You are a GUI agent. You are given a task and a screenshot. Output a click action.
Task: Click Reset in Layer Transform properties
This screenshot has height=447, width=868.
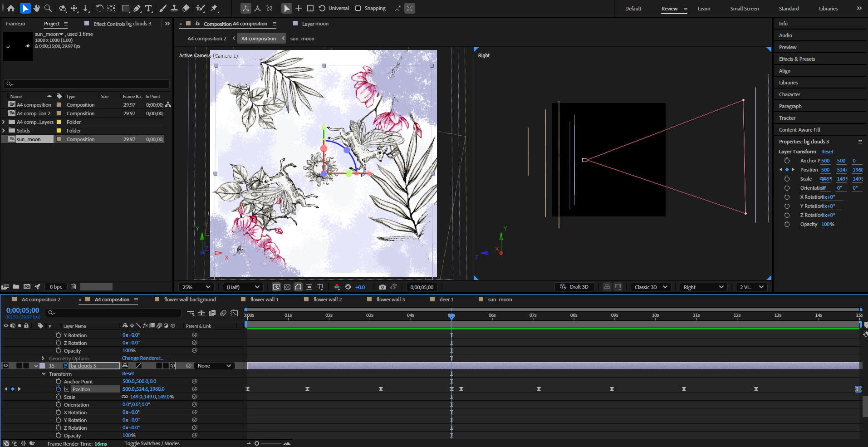(x=827, y=152)
